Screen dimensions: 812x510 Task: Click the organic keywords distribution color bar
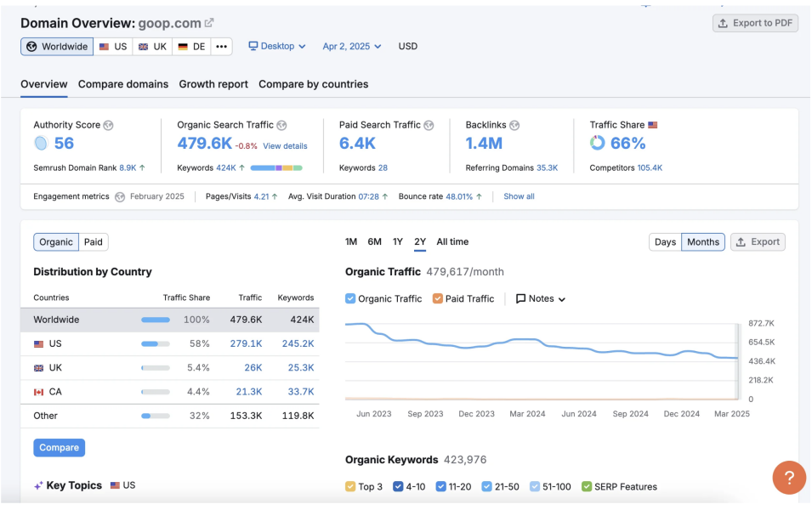(276, 167)
